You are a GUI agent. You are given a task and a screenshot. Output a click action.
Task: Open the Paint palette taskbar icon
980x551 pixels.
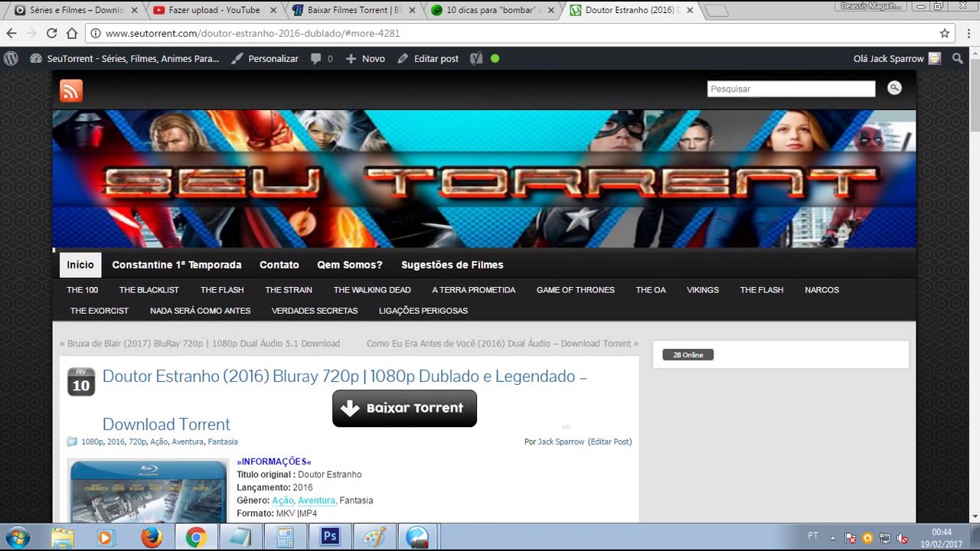point(374,537)
